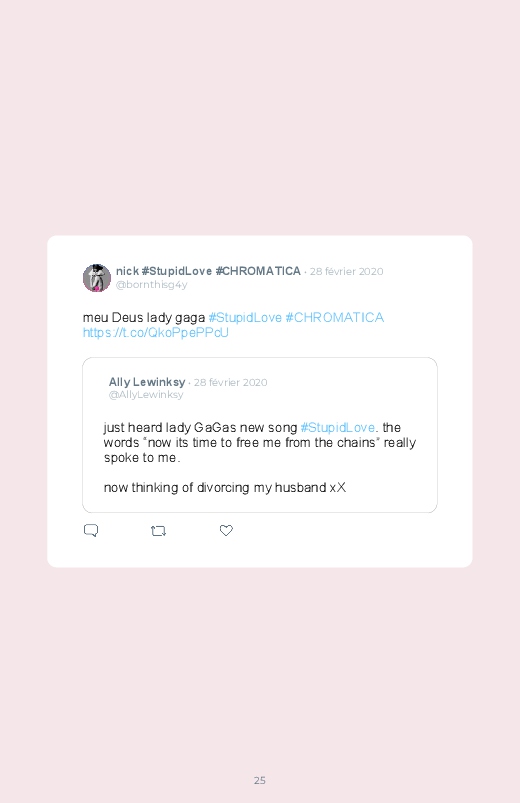This screenshot has width=520, height=803.
Task: Open the @AllyLewinksy handle
Action: point(146,395)
